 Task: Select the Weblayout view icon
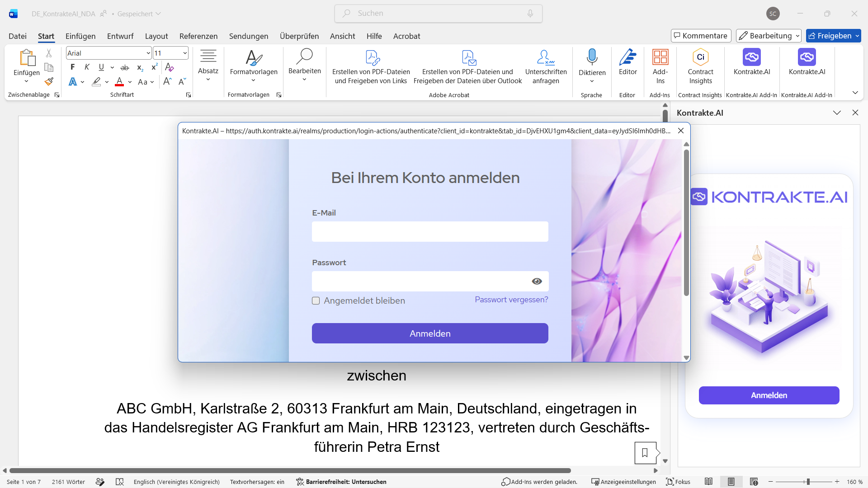754,482
